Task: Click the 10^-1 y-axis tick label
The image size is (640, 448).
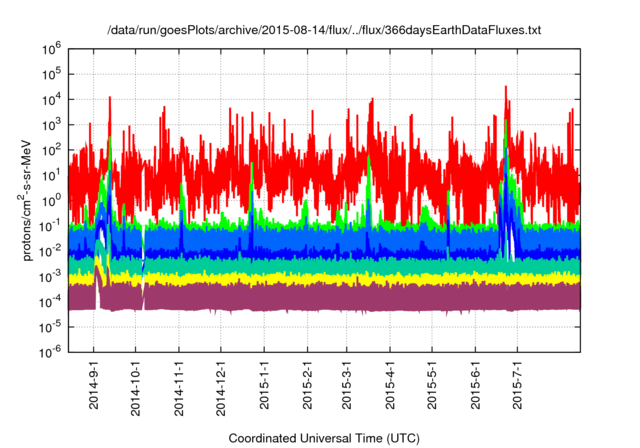Action: (50, 226)
